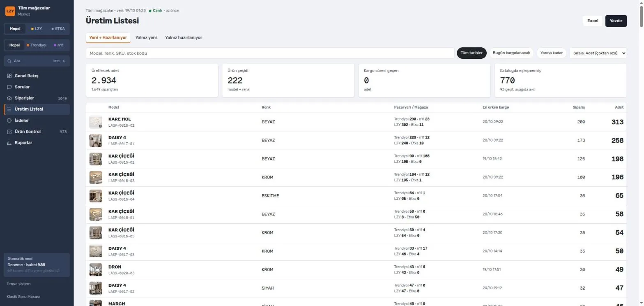
Task: Click the İadeler return arrow icon
Action: click(9, 121)
